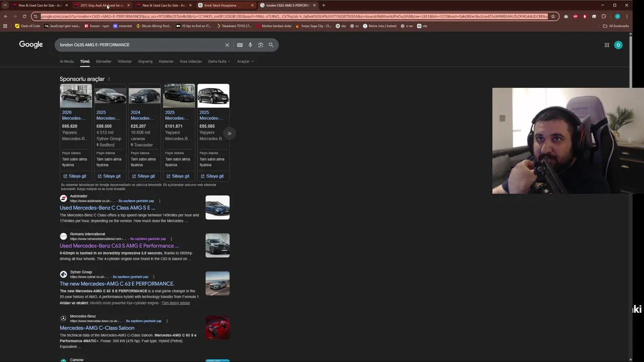This screenshot has width=644, height=362.
Task: Start voice search with the microphone icon
Action: [x=250, y=45]
